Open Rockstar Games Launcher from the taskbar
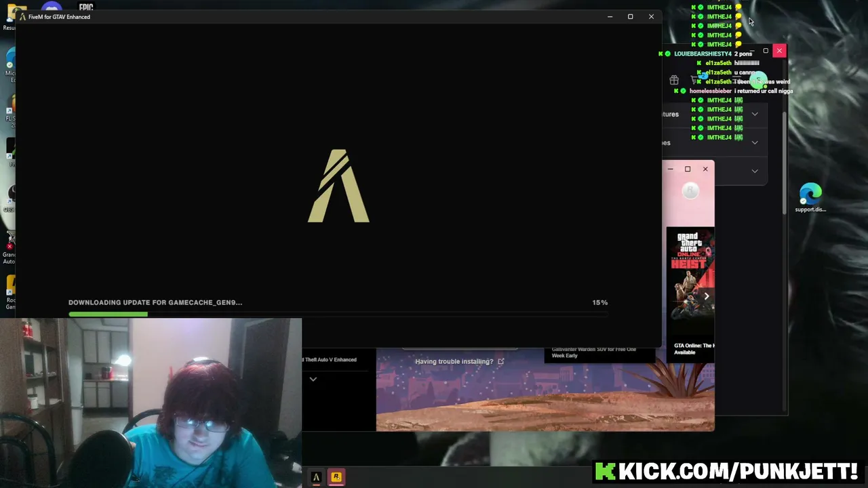This screenshot has width=868, height=488. [x=336, y=477]
